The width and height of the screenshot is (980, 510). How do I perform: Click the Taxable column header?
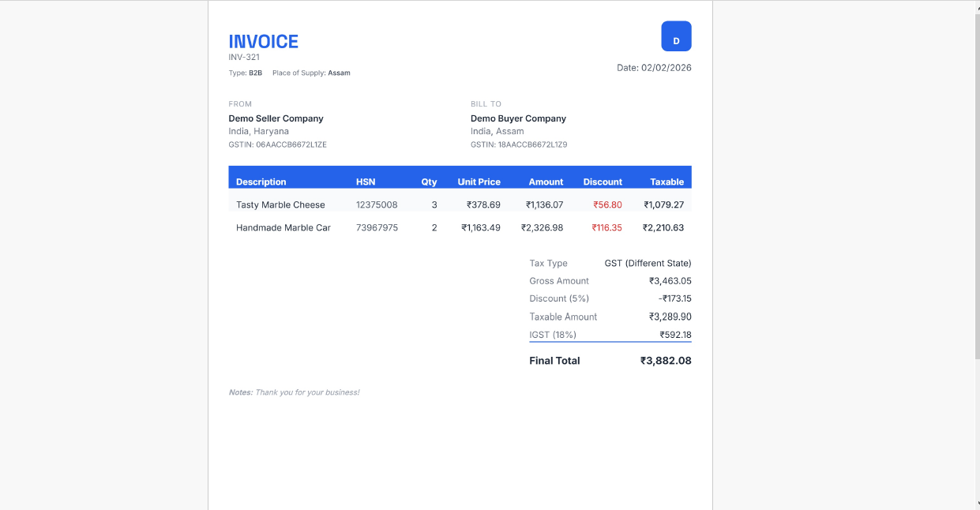pyautogui.click(x=667, y=182)
